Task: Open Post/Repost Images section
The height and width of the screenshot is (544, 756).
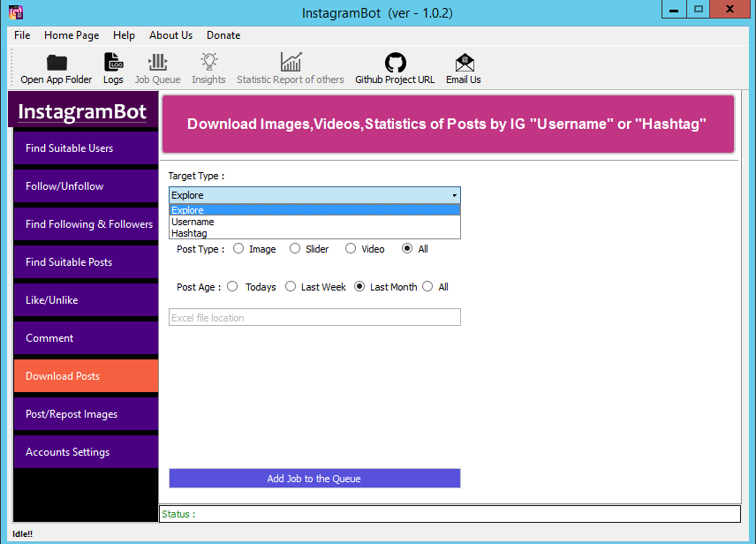Action: coord(86,414)
